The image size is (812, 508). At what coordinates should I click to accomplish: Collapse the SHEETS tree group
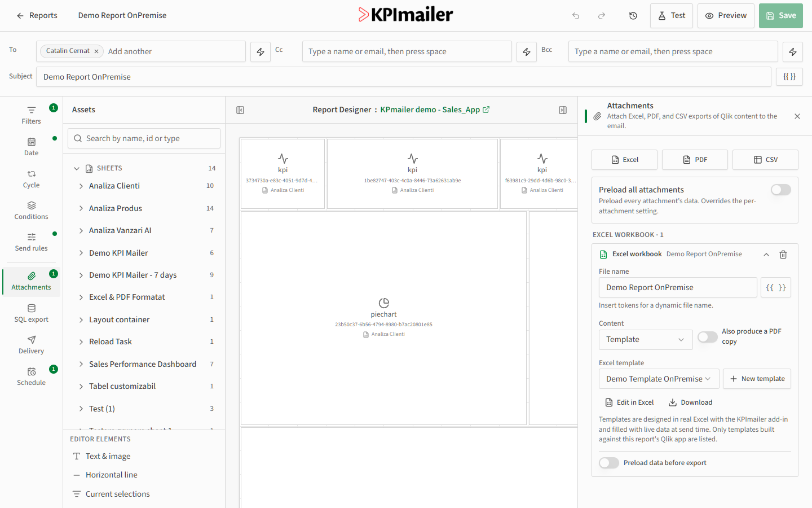(77, 168)
